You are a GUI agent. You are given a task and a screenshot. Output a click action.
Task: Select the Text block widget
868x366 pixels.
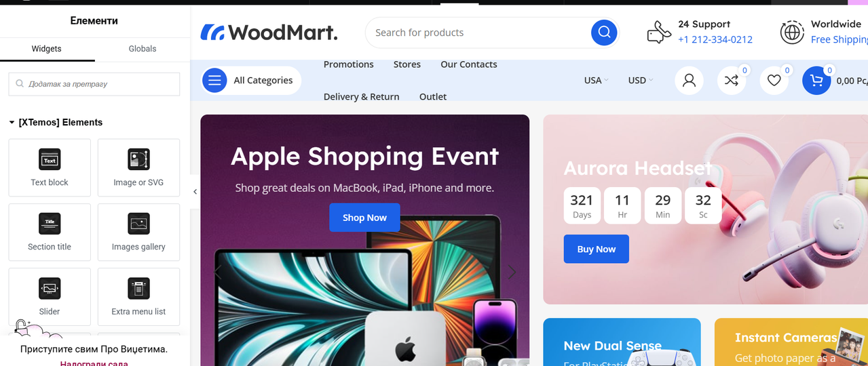[x=50, y=167]
